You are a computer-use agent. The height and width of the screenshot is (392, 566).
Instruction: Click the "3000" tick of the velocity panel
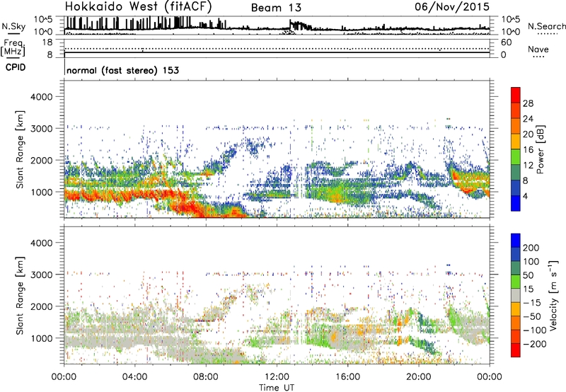[41, 275]
